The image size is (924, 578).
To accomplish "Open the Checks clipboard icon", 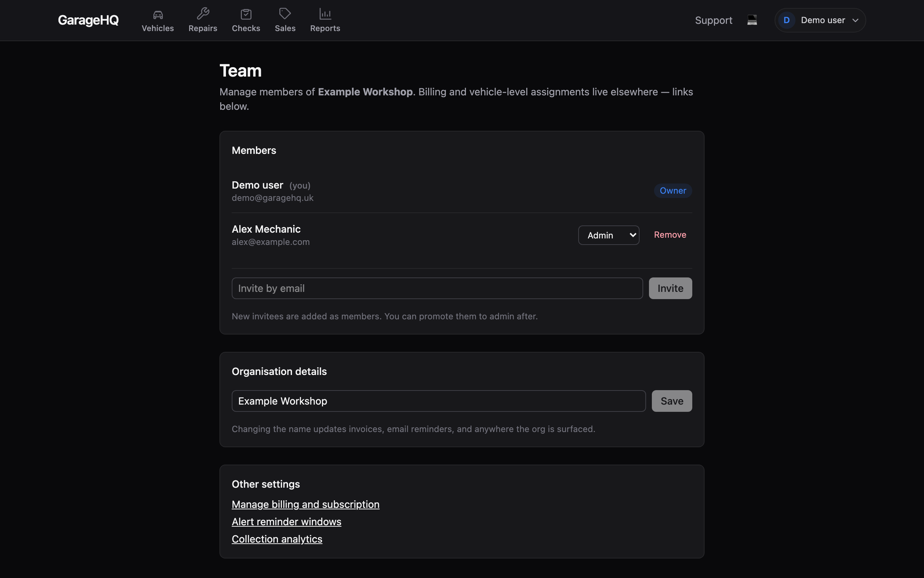I will click(x=246, y=14).
